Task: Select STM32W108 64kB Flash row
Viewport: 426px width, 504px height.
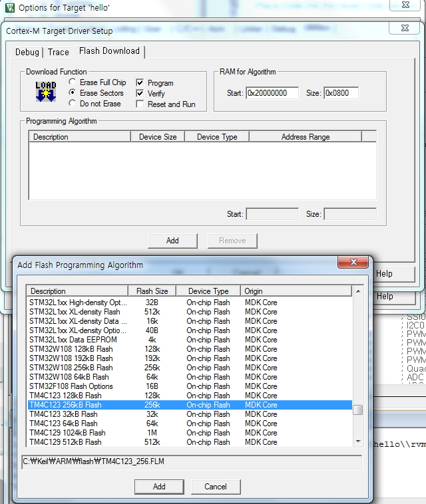Action: [x=190, y=377]
